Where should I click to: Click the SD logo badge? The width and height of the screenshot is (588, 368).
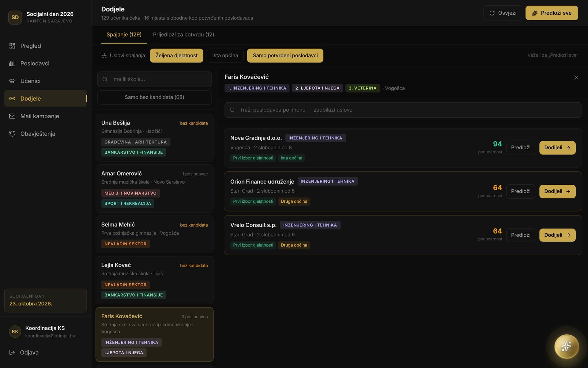pos(15,17)
